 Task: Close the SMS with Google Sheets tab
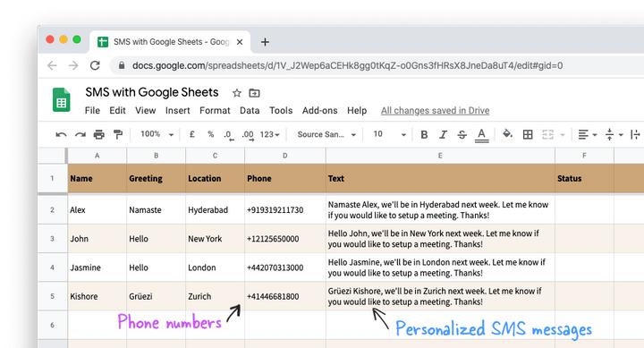pos(240,42)
